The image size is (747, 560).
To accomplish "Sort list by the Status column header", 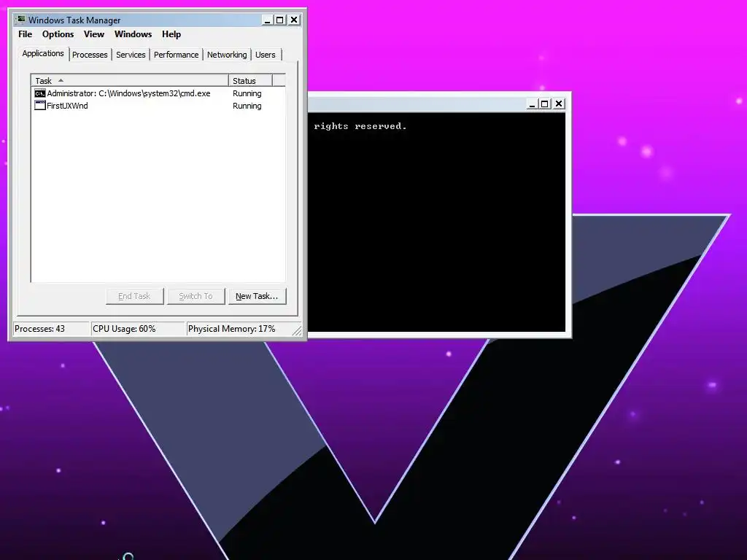I will (x=250, y=80).
